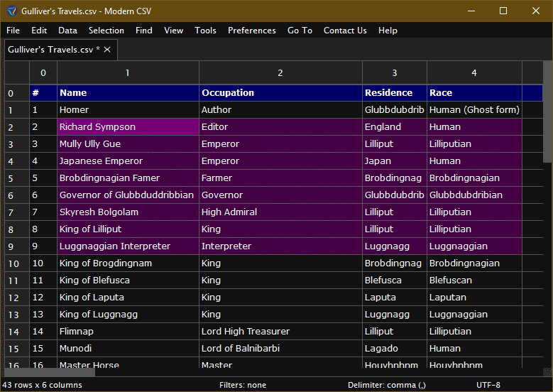Select row header 10
This screenshot has height=392, width=553.
coord(17,263)
